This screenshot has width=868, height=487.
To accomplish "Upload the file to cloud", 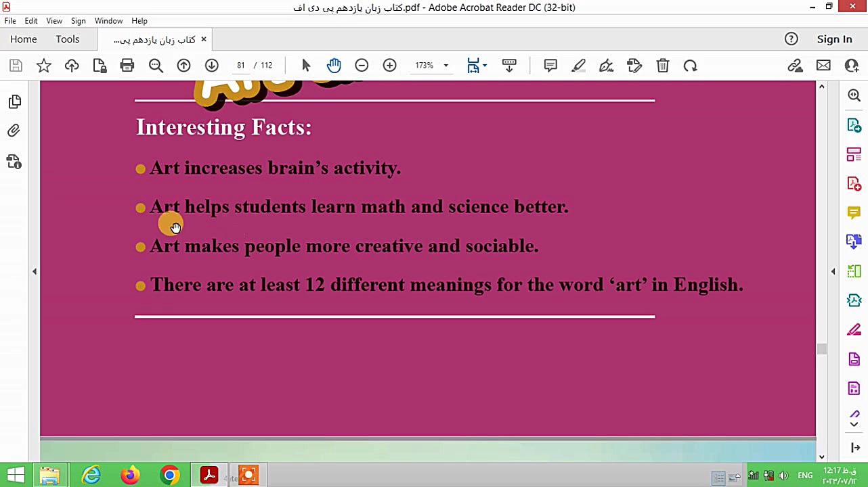I will pyautogui.click(x=72, y=66).
